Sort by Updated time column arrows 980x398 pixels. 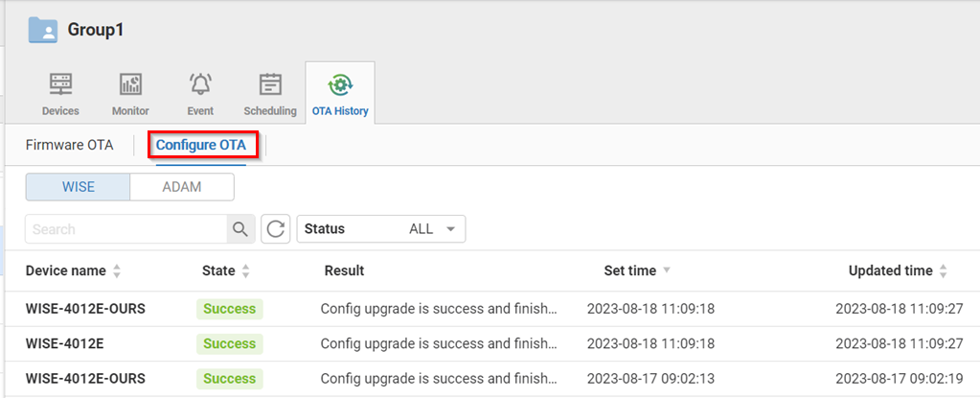pos(943,271)
